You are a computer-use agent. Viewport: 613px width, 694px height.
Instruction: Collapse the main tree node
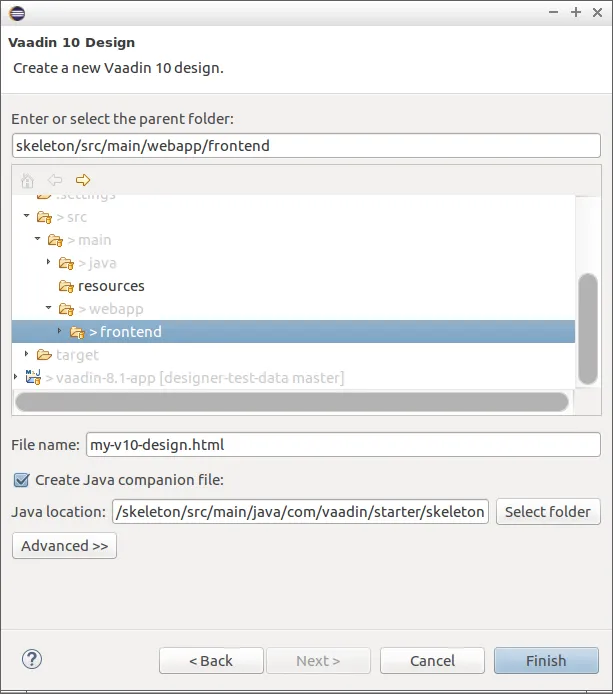pos(38,239)
